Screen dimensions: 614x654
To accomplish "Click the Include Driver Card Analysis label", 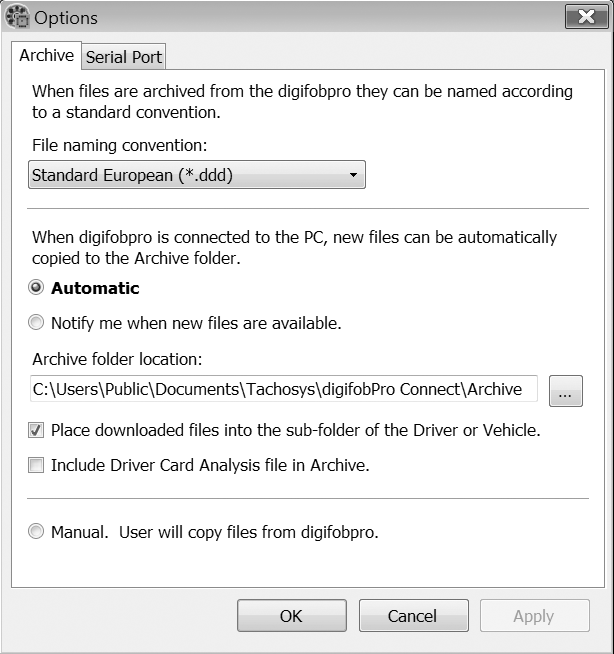I will 210,465.
